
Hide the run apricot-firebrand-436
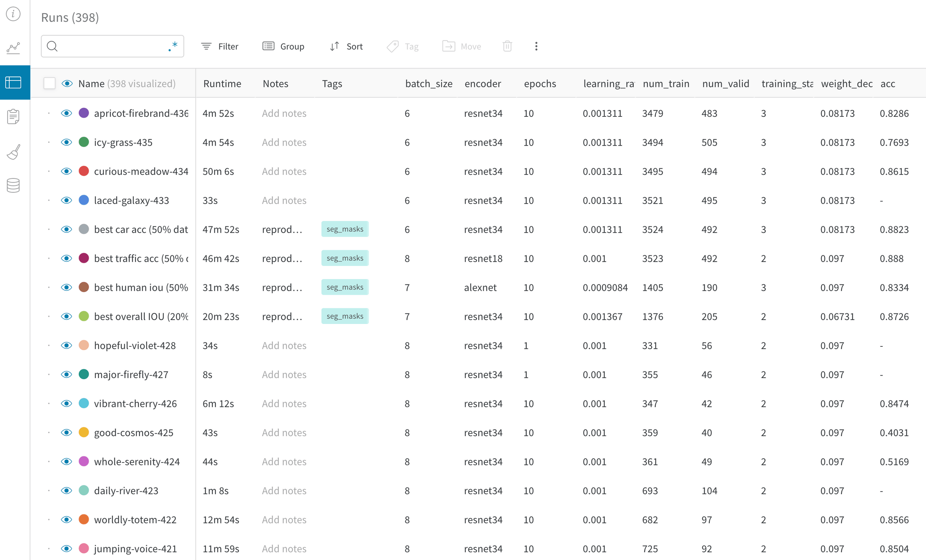(x=67, y=113)
